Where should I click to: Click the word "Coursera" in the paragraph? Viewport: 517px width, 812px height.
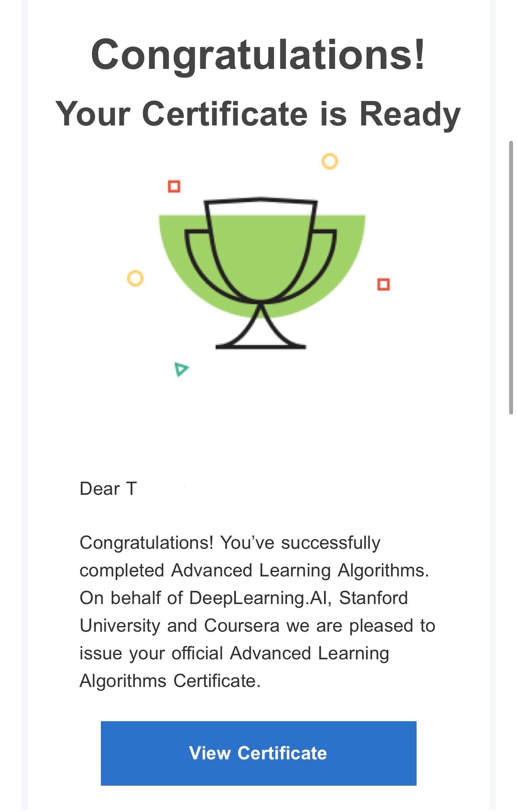pyautogui.click(x=242, y=626)
